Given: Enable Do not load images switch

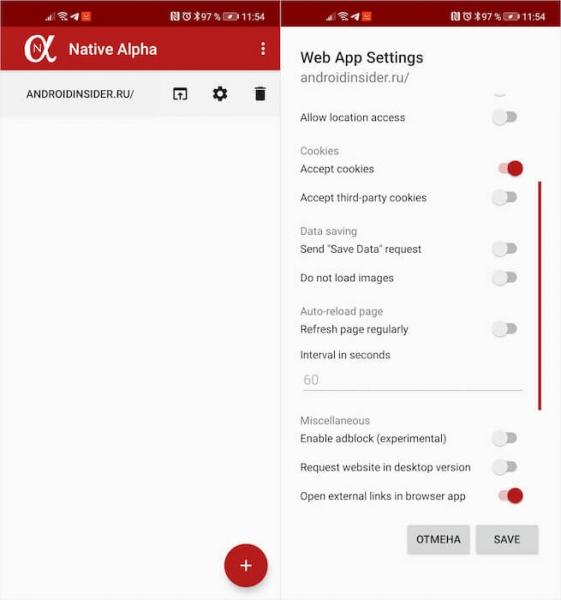Looking at the screenshot, I should point(505,278).
